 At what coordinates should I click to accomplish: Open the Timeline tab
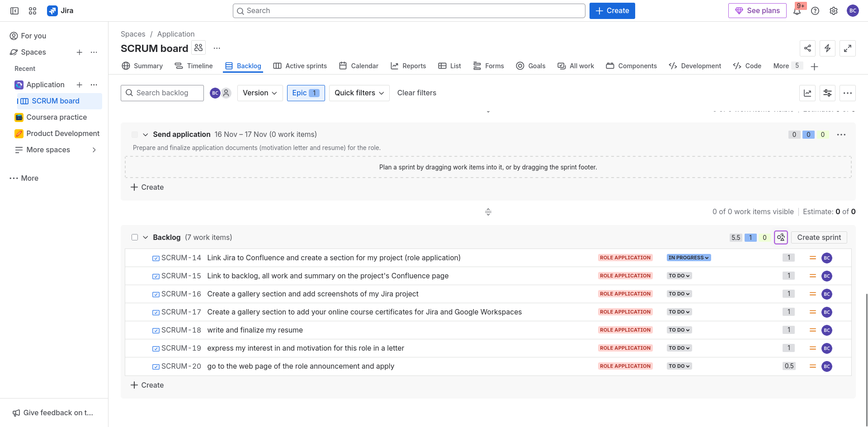193,66
